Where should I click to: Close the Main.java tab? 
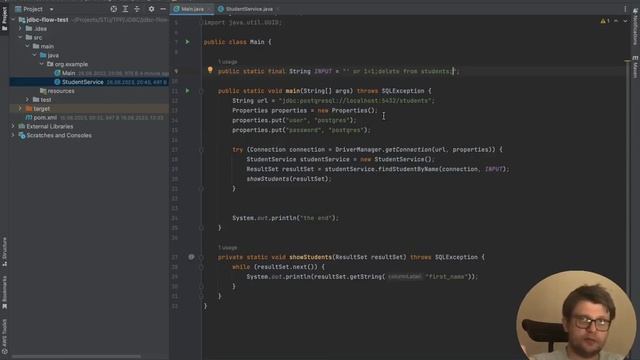[209, 9]
